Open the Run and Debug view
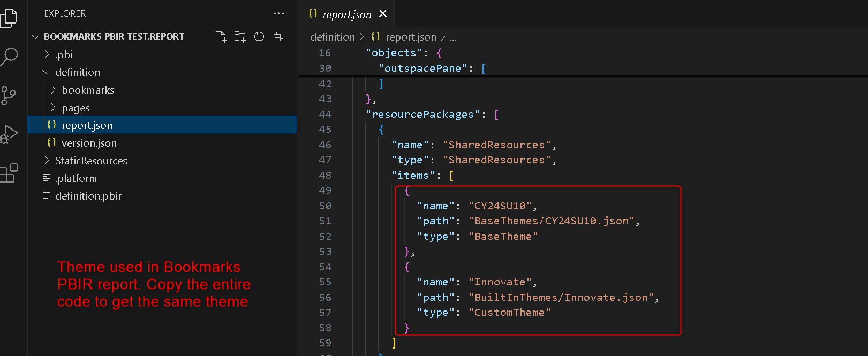 (9, 134)
